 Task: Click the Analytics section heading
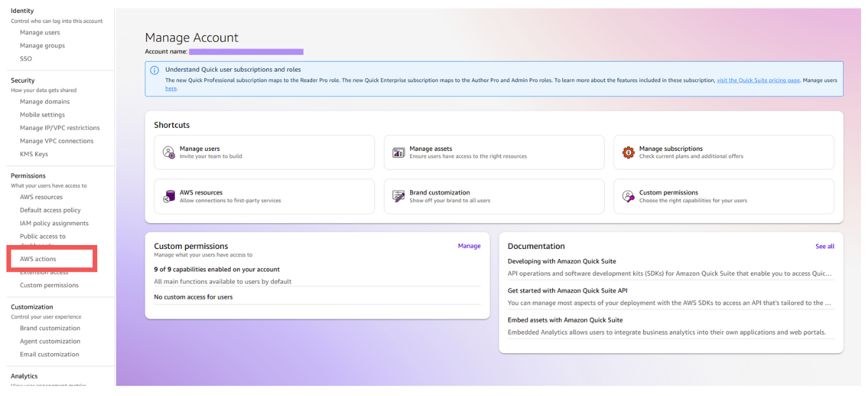24,376
